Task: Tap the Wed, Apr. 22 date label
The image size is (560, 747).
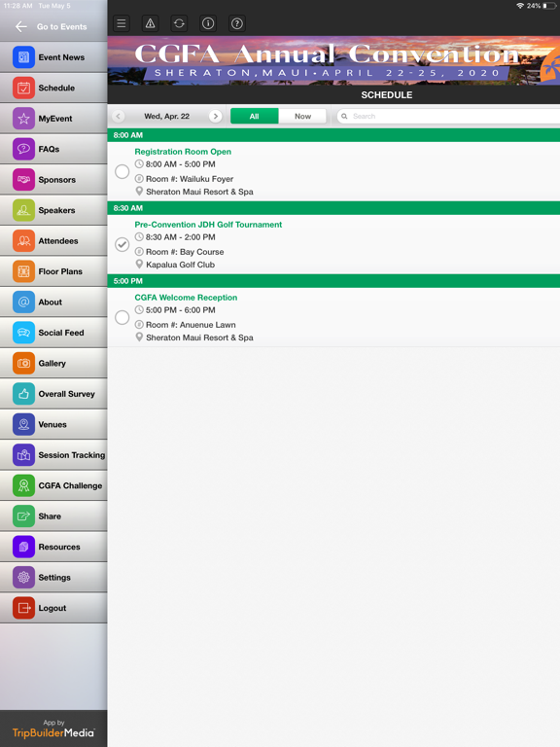Action: [166, 116]
